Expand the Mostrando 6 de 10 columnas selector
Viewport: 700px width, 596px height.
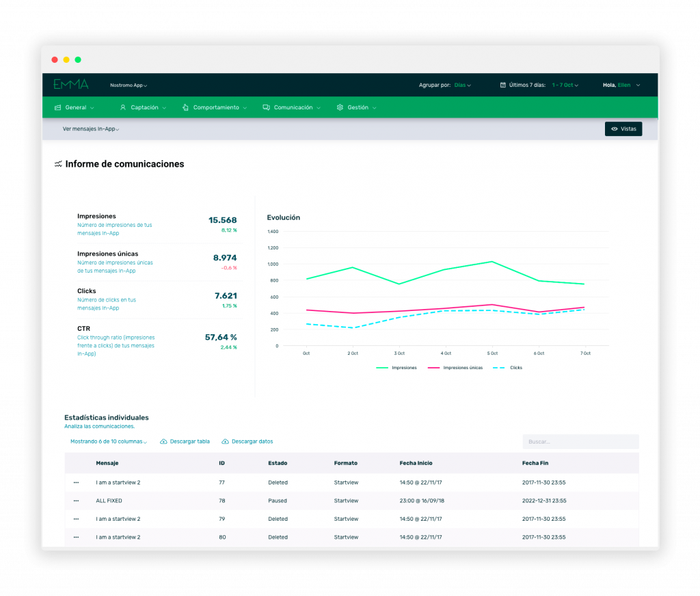point(109,442)
